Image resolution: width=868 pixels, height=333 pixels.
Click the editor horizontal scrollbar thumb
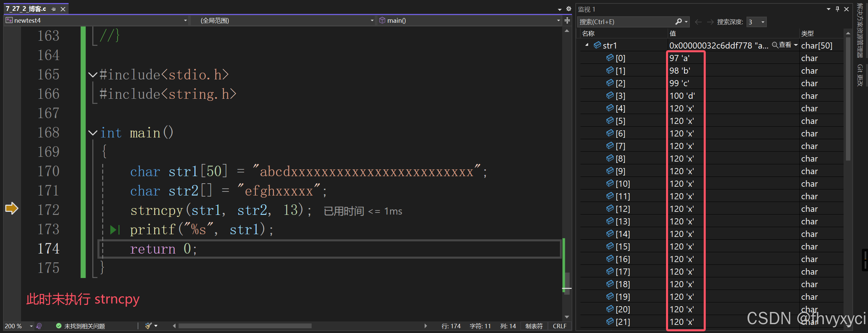click(x=245, y=326)
